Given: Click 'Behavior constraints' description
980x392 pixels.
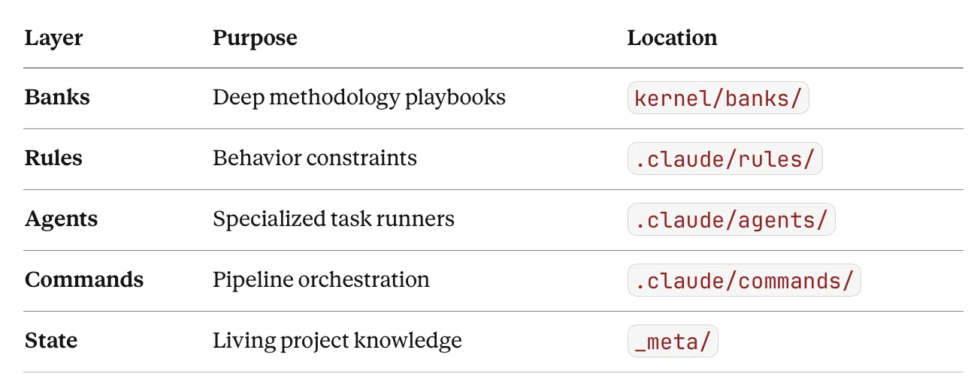Looking at the screenshot, I should (x=315, y=158).
